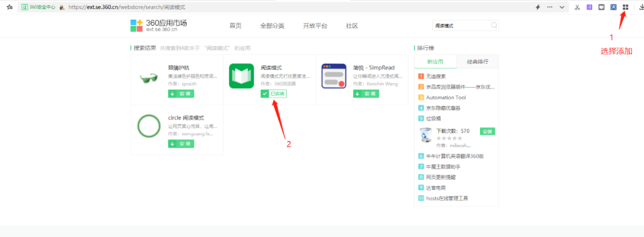Click the lightning speed-mode icon in address bar
The image size is (644, 237).
538,7
